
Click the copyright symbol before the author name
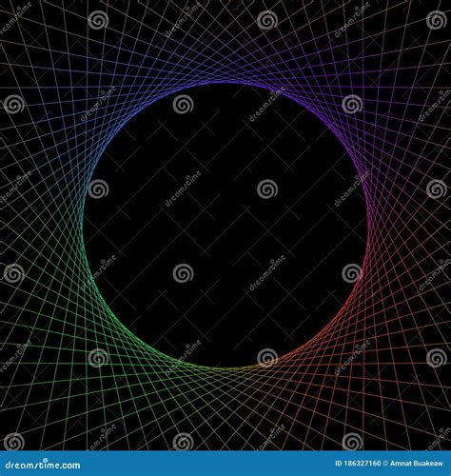point(385,464)
